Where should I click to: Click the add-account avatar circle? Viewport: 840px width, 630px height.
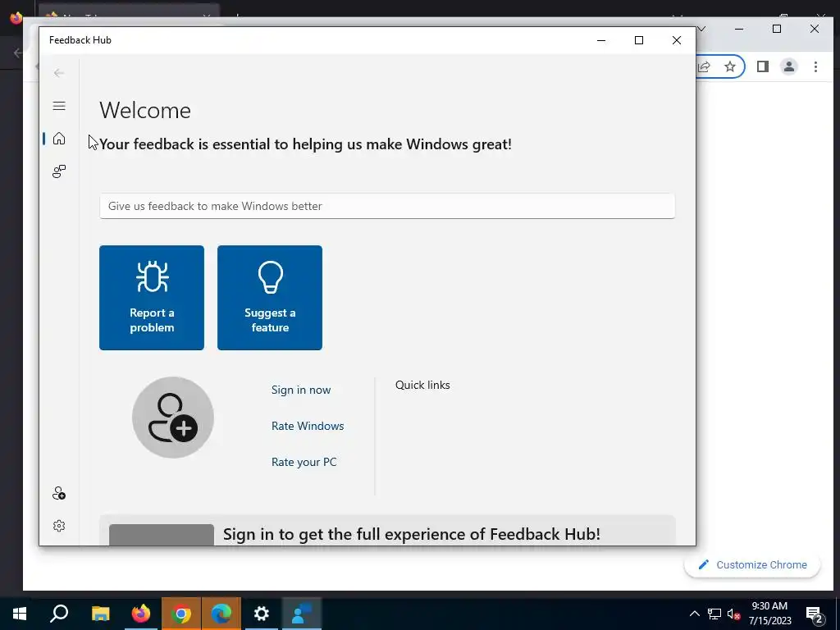tap(173, 418)
